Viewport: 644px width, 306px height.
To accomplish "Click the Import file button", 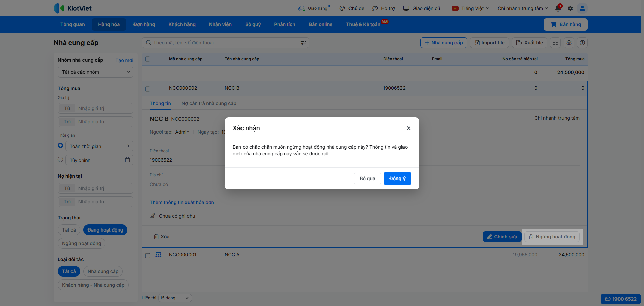I will pos(489,43).
